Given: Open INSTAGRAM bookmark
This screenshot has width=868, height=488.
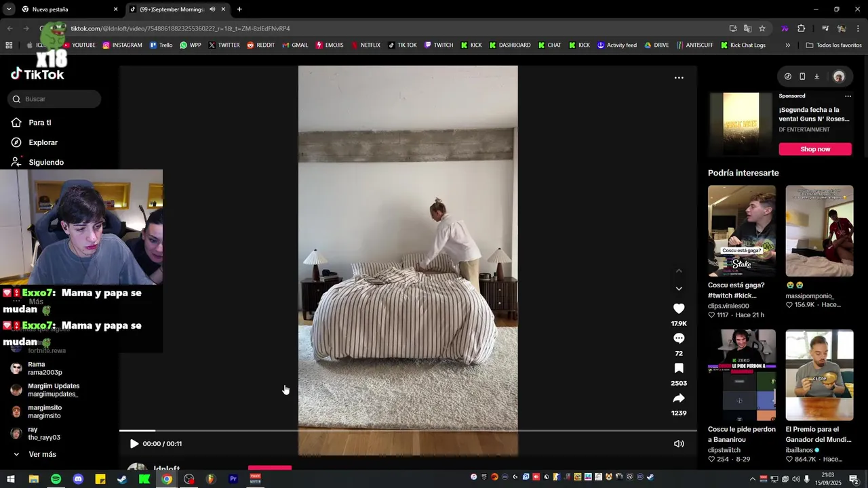Looking at the screenshot, I should [122, 45].
